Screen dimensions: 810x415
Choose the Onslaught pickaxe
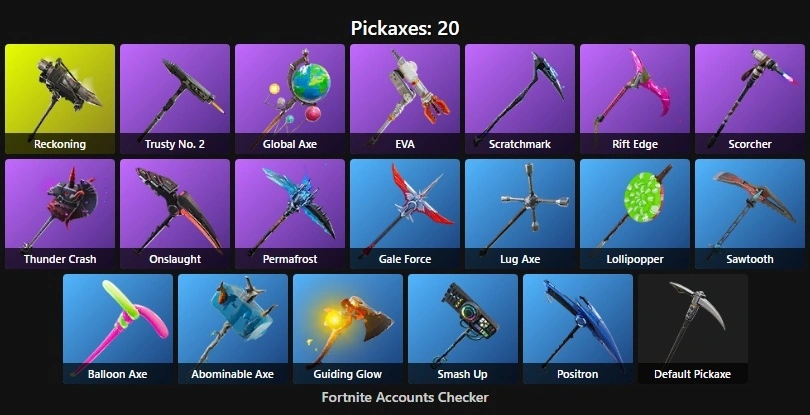[175, 214]
